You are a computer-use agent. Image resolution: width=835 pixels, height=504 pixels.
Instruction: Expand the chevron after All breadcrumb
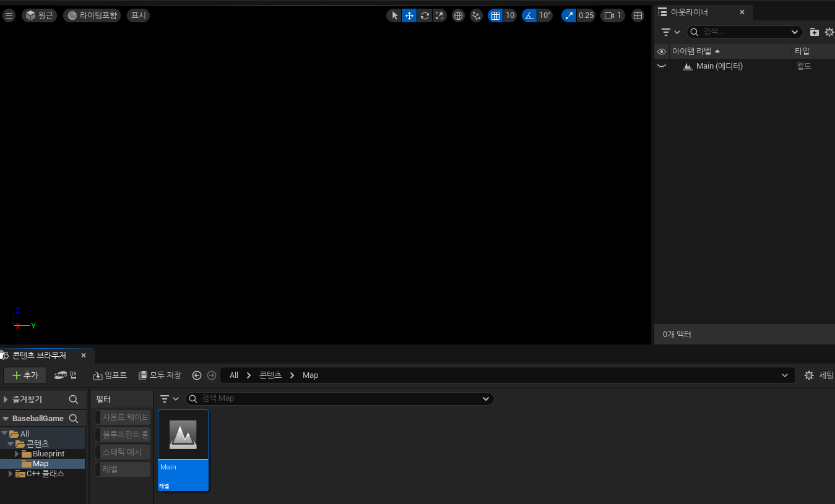click(249, 375)
